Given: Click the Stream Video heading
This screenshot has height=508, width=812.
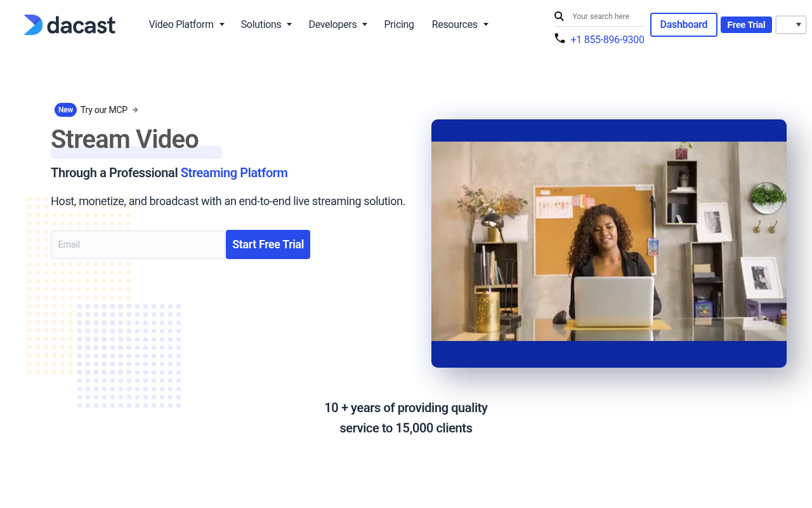Looking at the screenshot, I should point(125,139).
